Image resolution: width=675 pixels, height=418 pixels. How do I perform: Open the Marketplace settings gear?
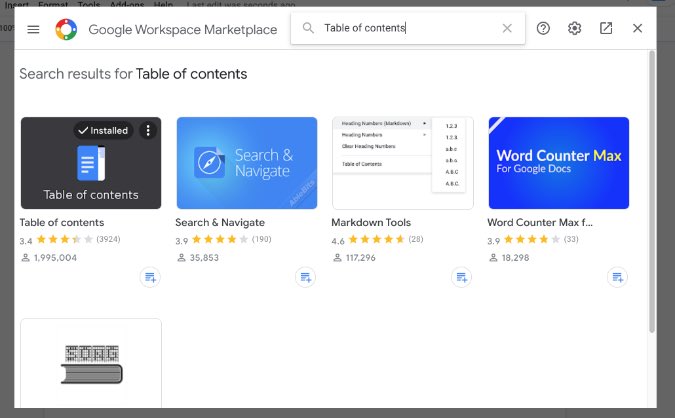(x=574, y=28)
